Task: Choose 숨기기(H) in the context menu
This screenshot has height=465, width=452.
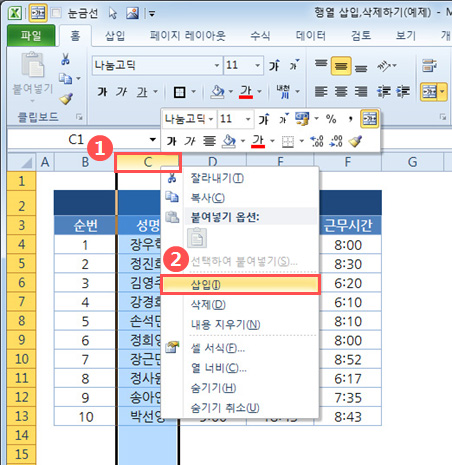Action: (240, 388)
